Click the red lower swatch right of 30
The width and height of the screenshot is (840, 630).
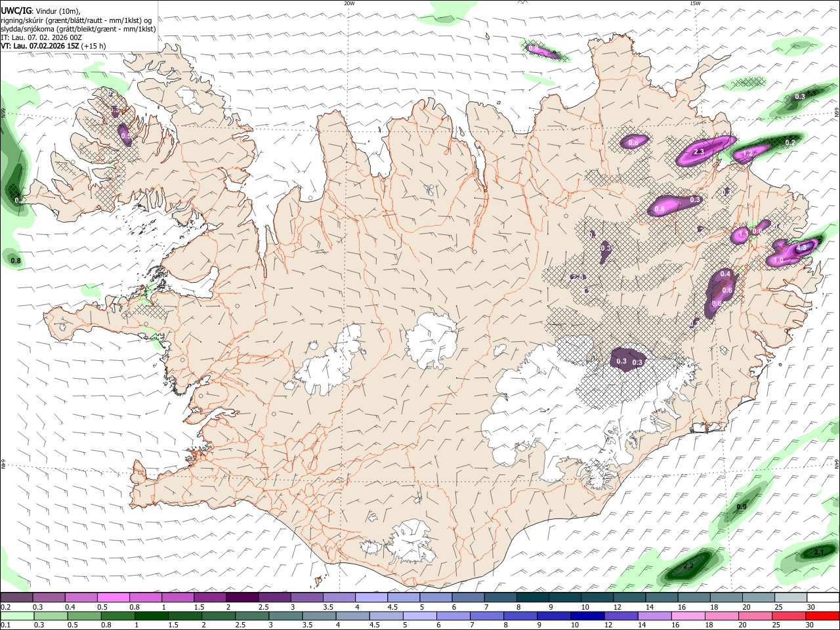[x=822, y=616]
